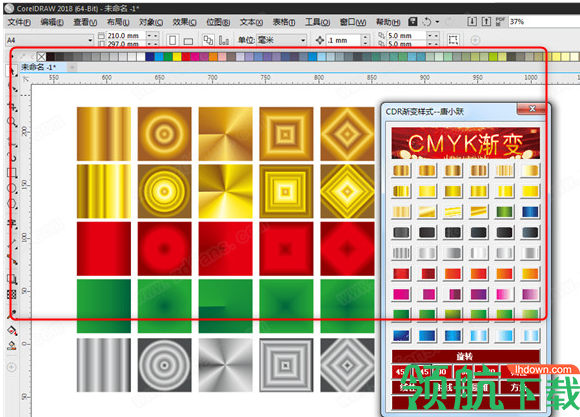The height and width of the screenshot is (417, 580).
Task: Close the CDR渐变样式 plugin window
Action: pyautogui.click(x=532, y=109)
